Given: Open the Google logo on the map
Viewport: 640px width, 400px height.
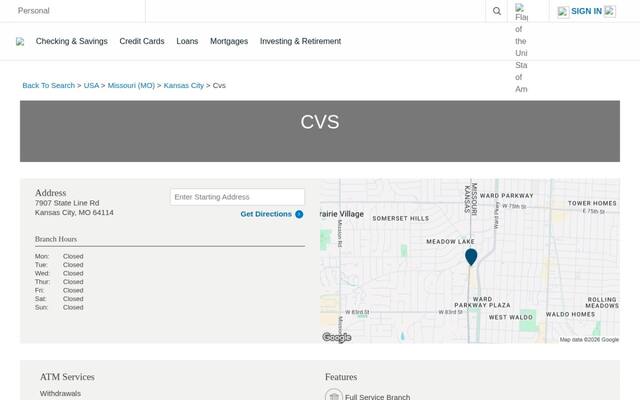Looking at the screenshot, I should pos(337,338).
